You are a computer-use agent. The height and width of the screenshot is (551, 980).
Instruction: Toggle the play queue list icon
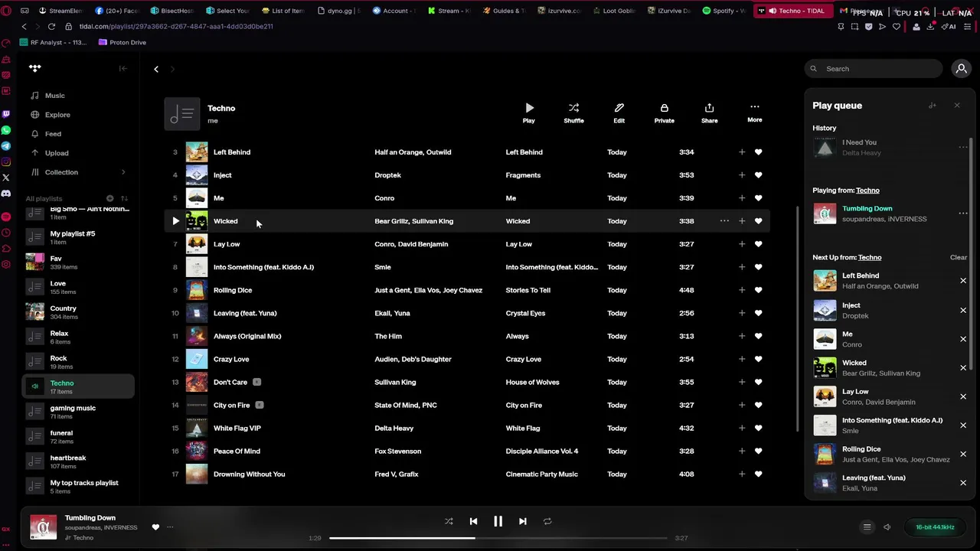867,527
